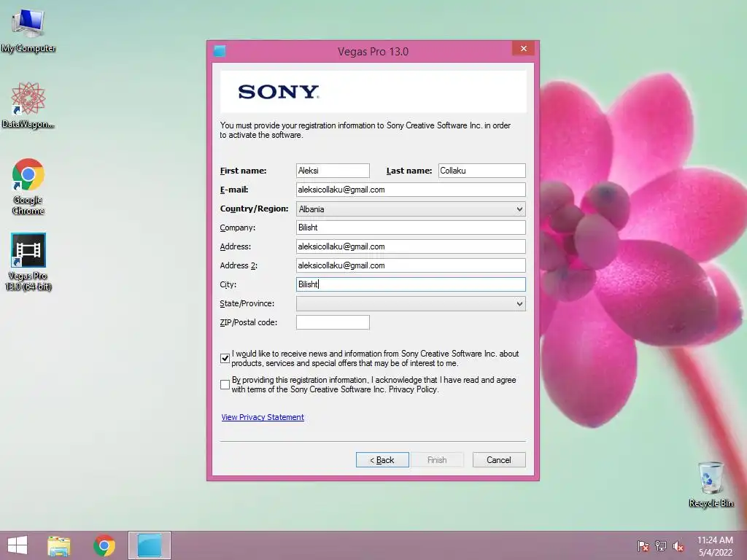Select Vegas Pro 13.0 (64-bit) desktop shortcut
The height and width of the screenshot is (560, 747).
(x=28, y=262)
